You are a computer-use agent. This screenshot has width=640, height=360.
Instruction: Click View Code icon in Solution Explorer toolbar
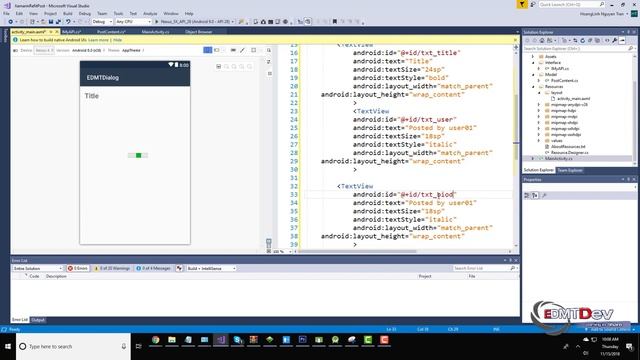pos(607,40)
